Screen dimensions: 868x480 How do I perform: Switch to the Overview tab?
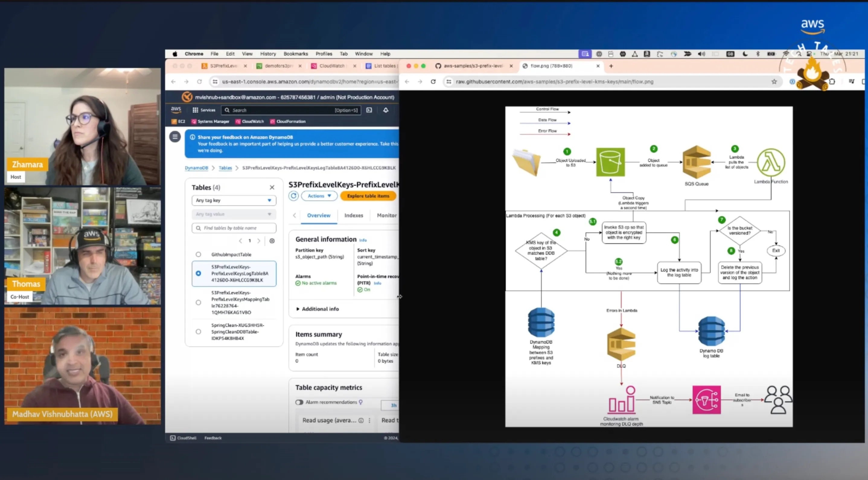tap(318, 216)
